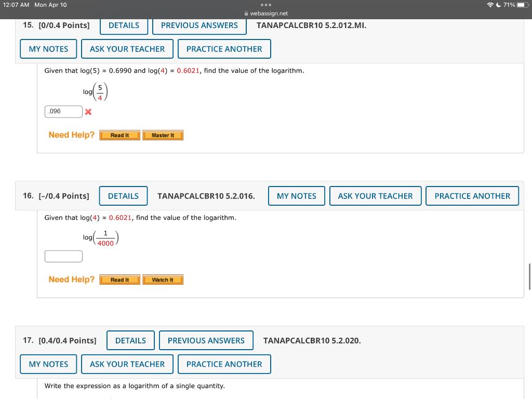Select the empty answer field for question 16
Image resolution: width=532 pixels, height=399 pixels.
63,256
